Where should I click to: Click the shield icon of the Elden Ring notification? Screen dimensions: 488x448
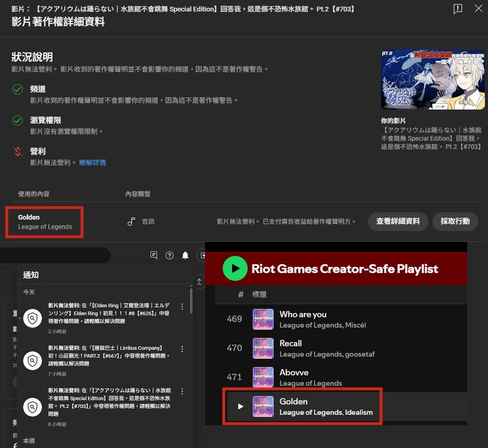click(33, 318)
